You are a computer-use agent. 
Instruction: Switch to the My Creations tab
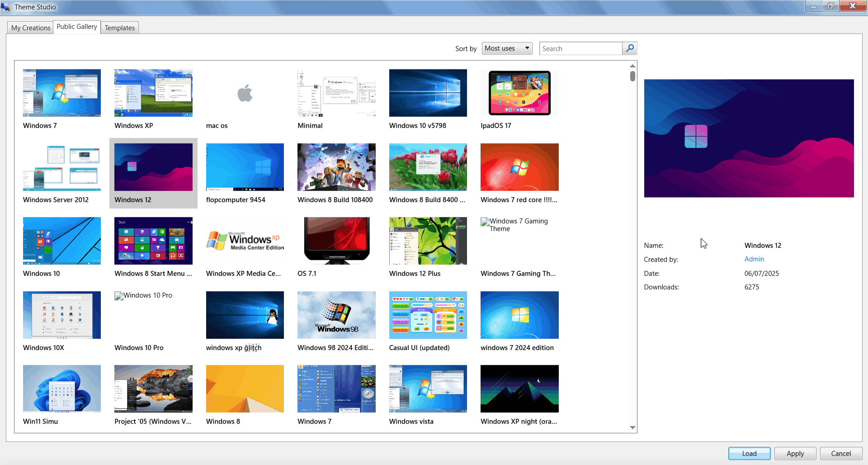[x=30, y=28]
